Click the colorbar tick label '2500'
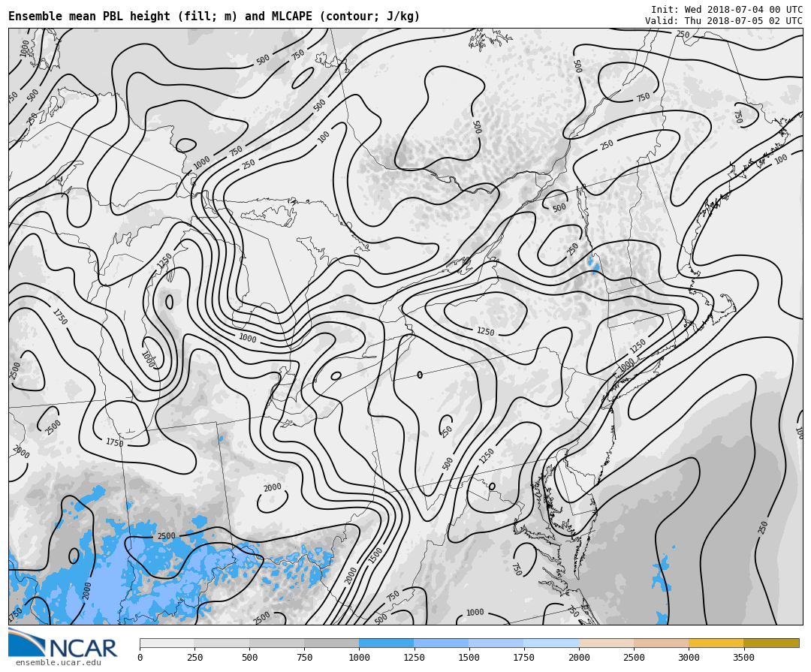The width and height of the screenshot is (811, 672). pyautogui.click(x=634, y=658)
